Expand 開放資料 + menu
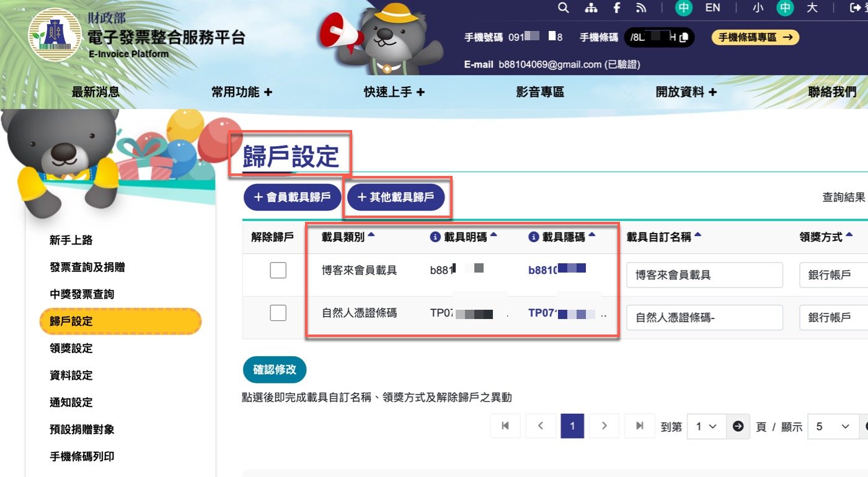 686,92
